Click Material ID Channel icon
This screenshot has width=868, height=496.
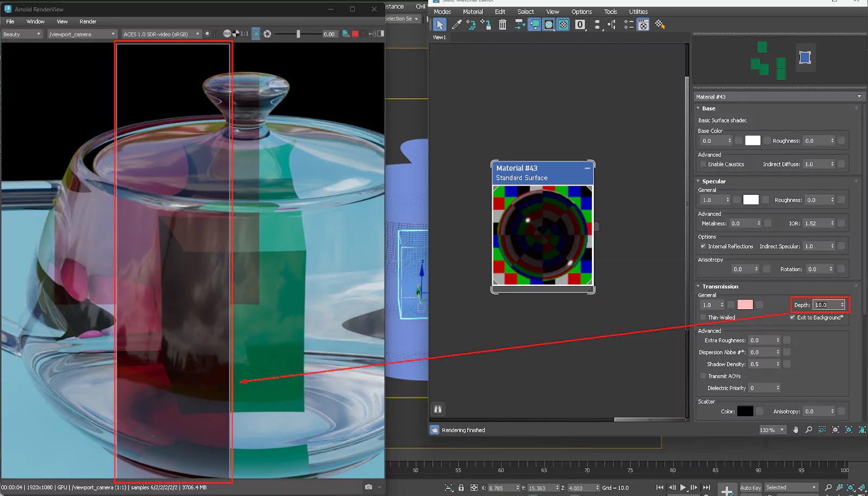(x=580, y=24)
